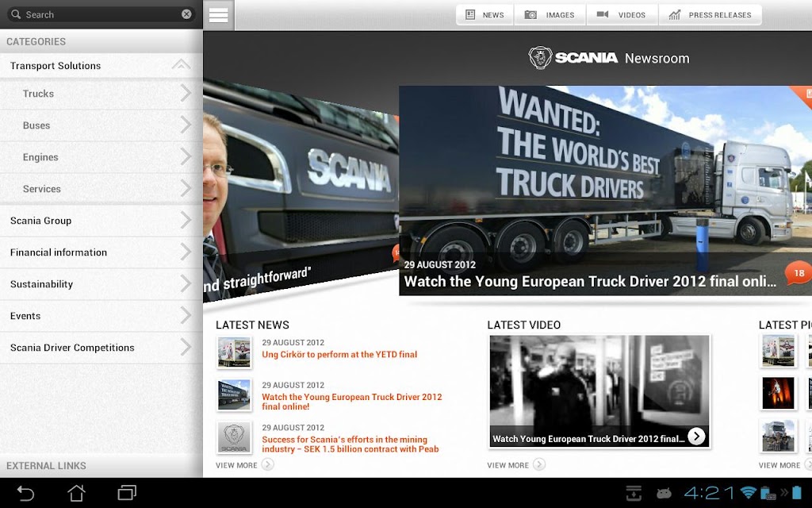Tap the download notification icon
The height and width of the screenshot is (508, 812).
634,493
